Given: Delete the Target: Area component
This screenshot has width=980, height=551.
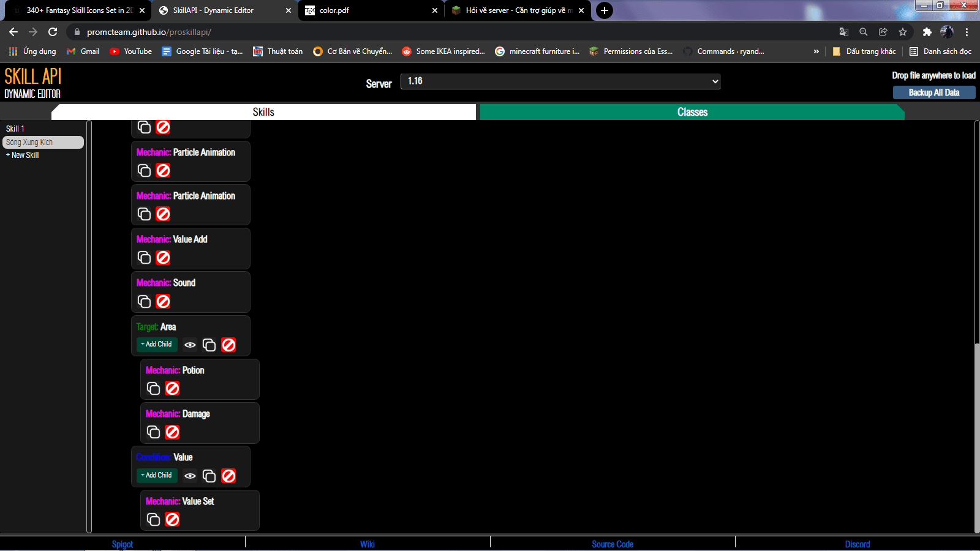Looking at the screenshot, I should point(228,345).
